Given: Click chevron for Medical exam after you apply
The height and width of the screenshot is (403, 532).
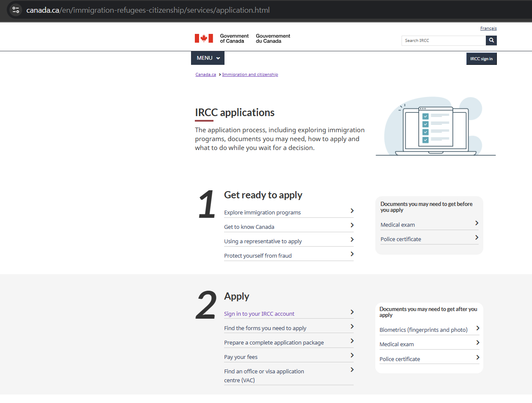Looking at the screenshot, I should point(478,342).
